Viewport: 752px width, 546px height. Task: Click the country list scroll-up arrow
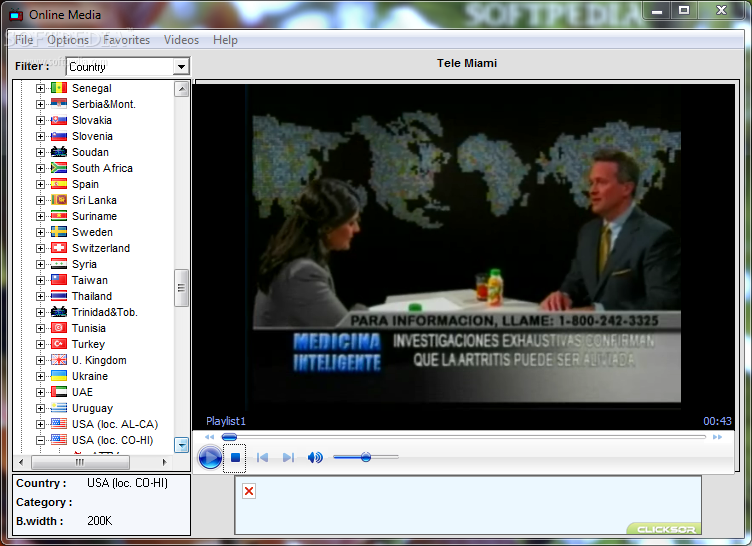(181, 89)
